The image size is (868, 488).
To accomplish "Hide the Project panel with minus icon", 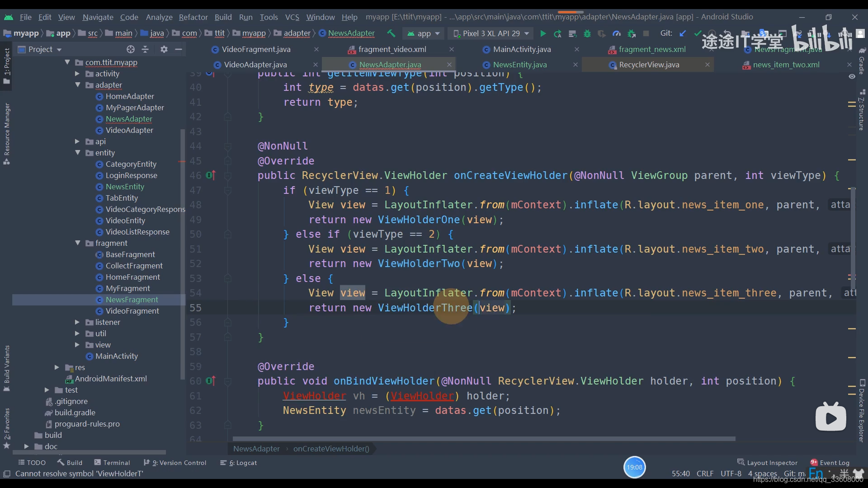I will 179,49.
